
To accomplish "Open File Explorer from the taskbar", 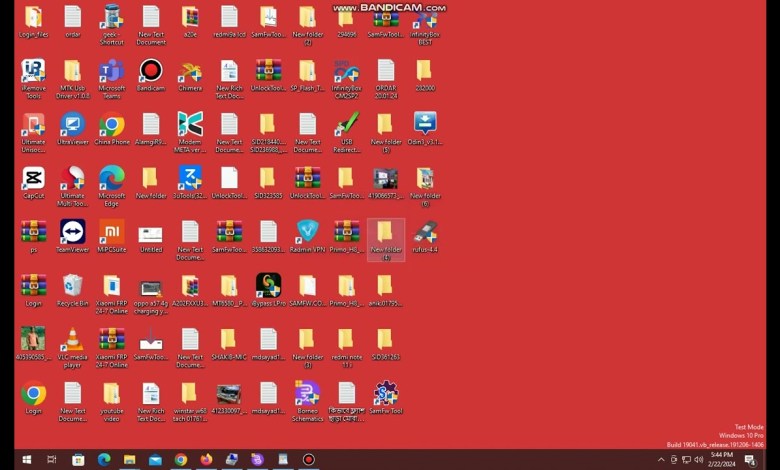I will 130,460.
